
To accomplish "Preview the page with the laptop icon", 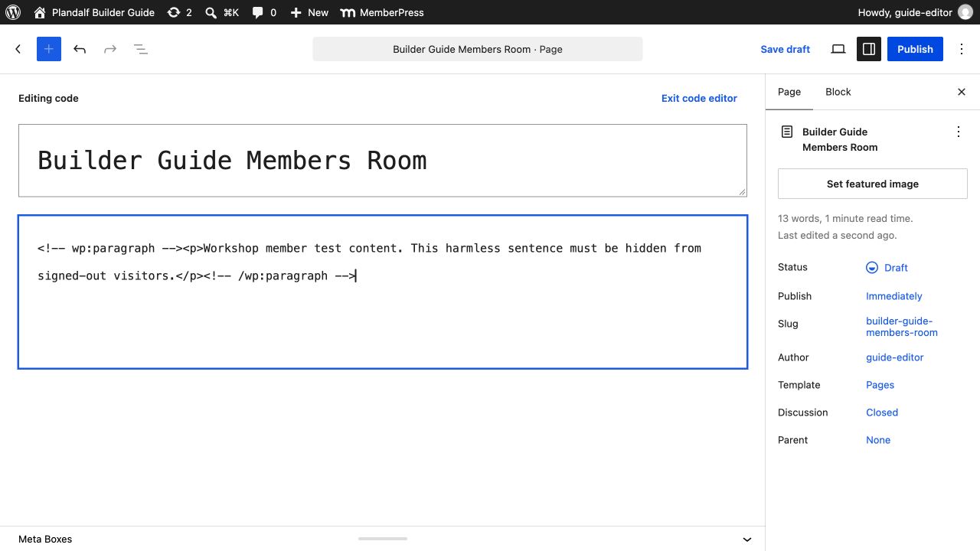I will [x=838, y=49].
